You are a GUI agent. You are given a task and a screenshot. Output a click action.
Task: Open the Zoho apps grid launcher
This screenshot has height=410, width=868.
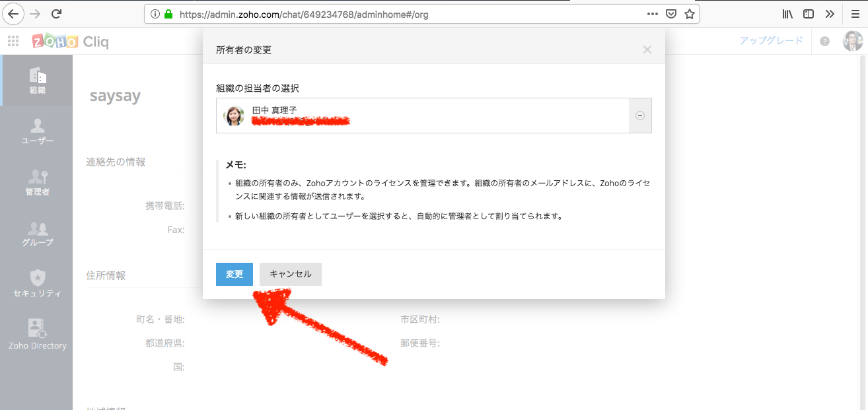coord(13,41)
